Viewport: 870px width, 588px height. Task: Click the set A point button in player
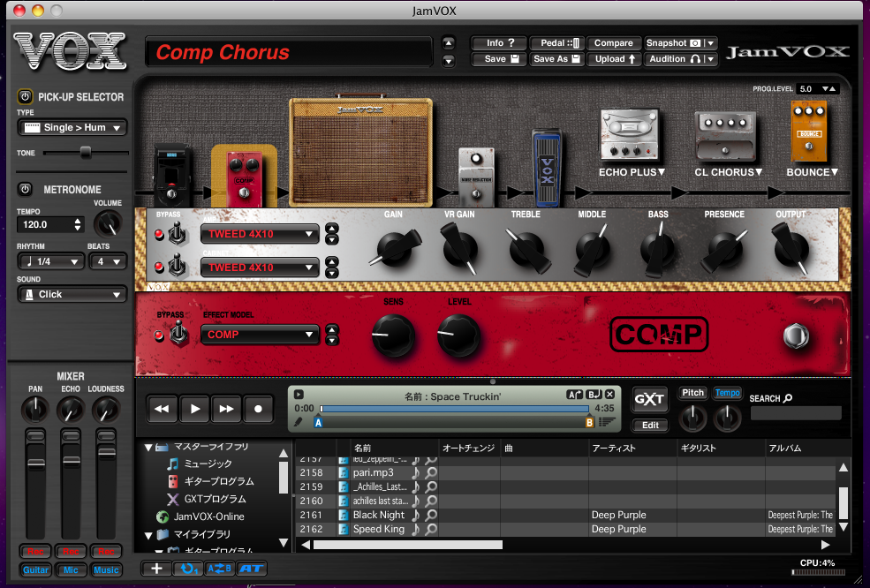pyautogui.click(x=575, y=395)
